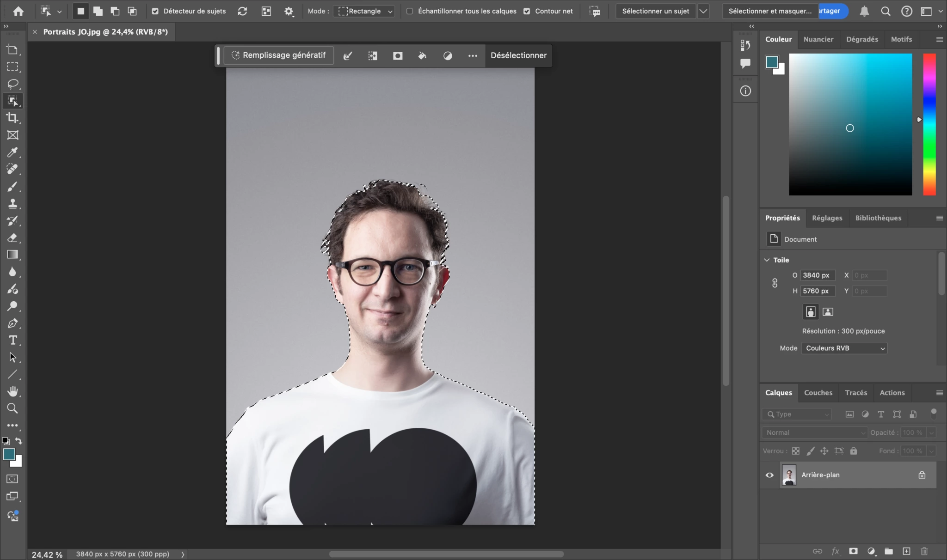
Task: Open the Couleurs RVB mode dropdown
Action: tap(844, 348)
